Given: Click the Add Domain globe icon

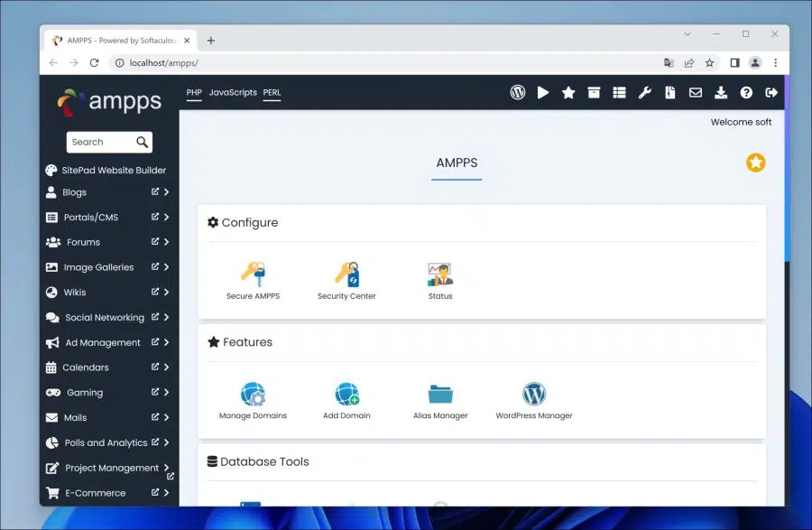Looking at the screenshot, I should 346,394.
